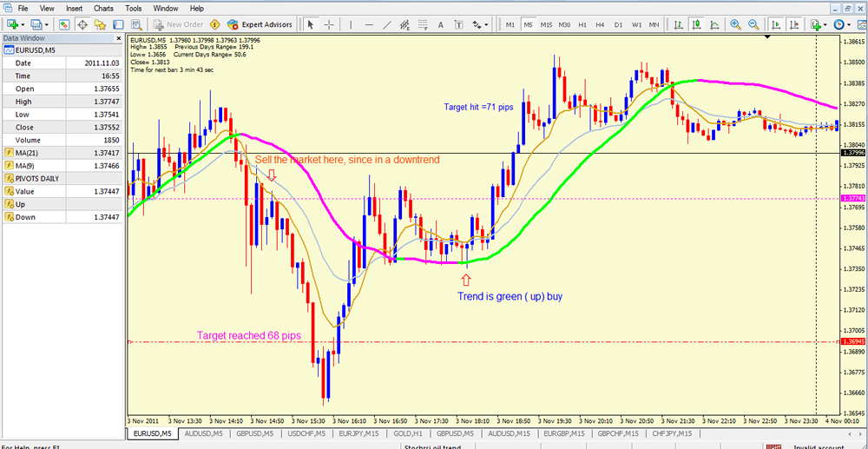The width and height of the screenshot is (868, 449).
Task: Toggle Chart Shift icon
Action: tap(794, 24)
